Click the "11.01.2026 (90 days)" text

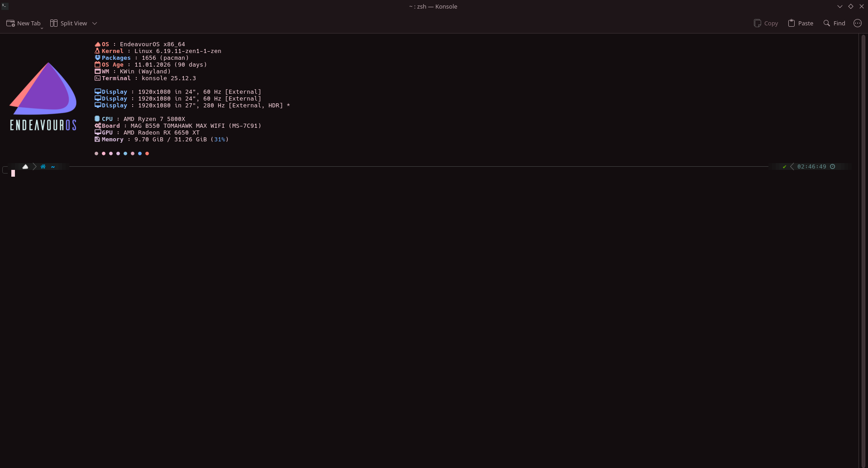(x=170, y=65)
